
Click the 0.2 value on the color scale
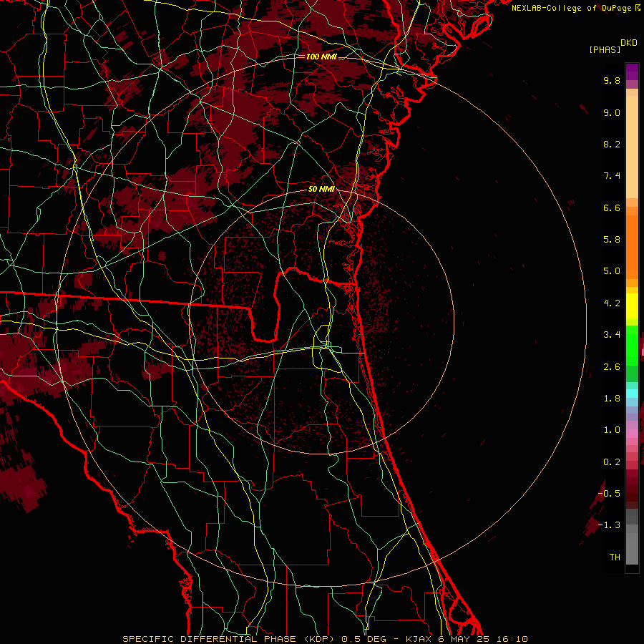(612, 462)
